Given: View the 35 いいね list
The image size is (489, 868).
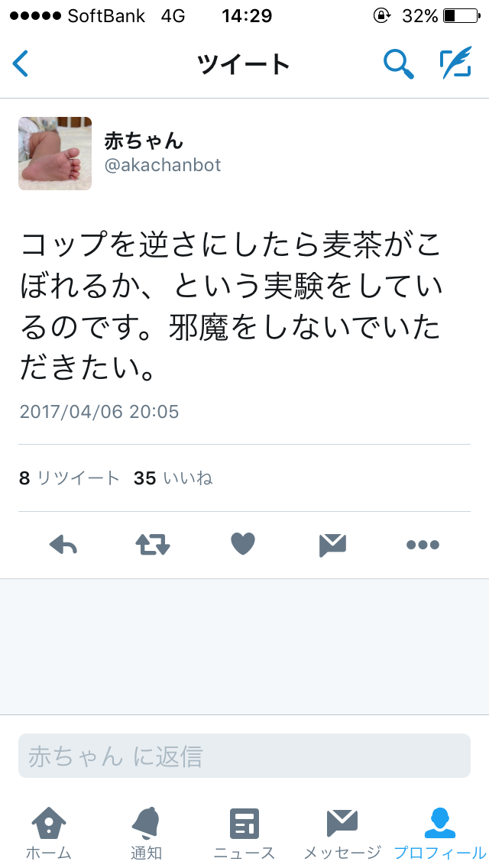Looking at the screenshot, I should [x=173, y=478].
